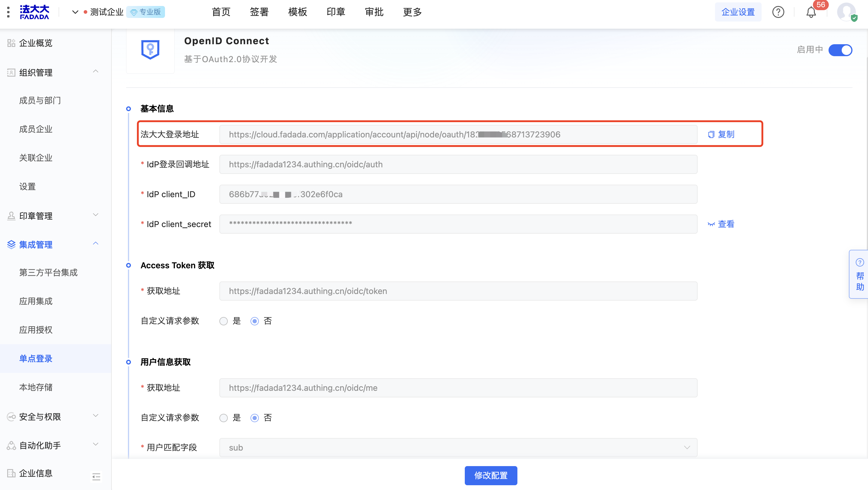
Task: Open 审批 in top navigation
Action: (x=374, y=12)
